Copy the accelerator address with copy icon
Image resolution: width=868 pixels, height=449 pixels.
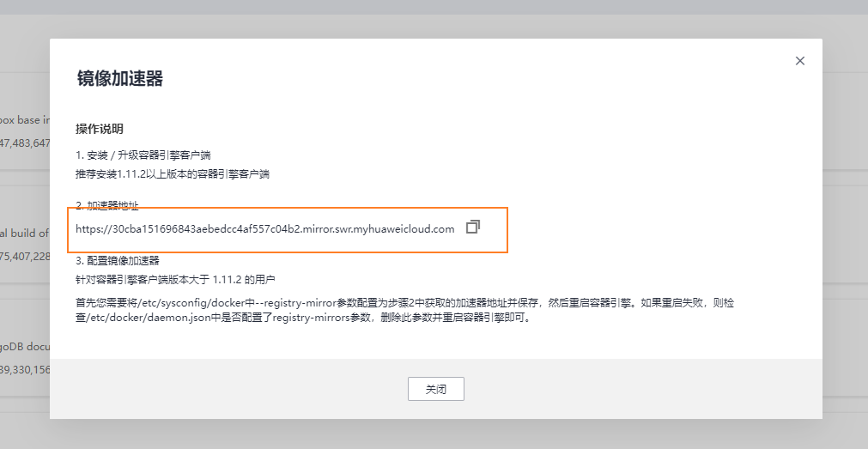pos(473,227)
